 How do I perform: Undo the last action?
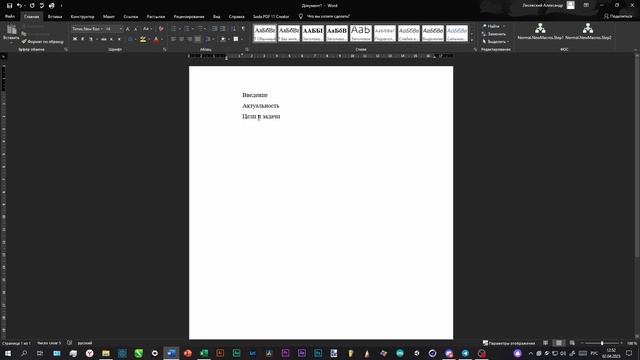click(x=19, y=6)
